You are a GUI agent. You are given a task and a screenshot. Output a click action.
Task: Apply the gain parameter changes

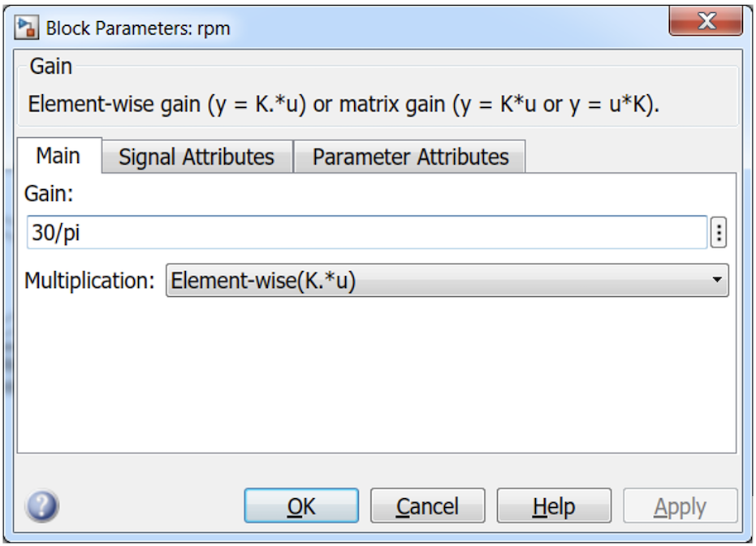(680, 506)
